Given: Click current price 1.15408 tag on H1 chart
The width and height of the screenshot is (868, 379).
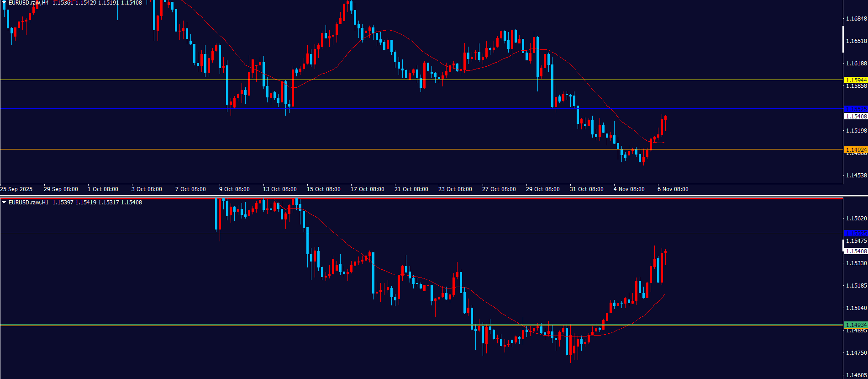Looking at the screenshot, I should point(856,251).
